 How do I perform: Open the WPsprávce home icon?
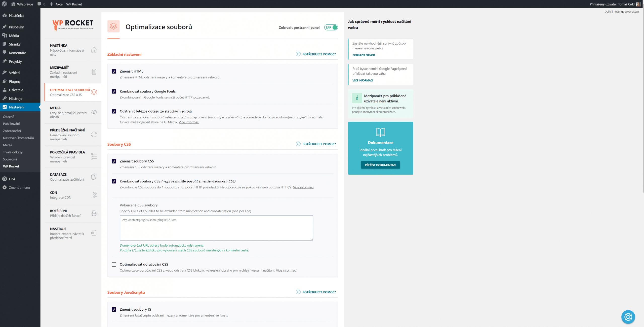pos(13,4)
